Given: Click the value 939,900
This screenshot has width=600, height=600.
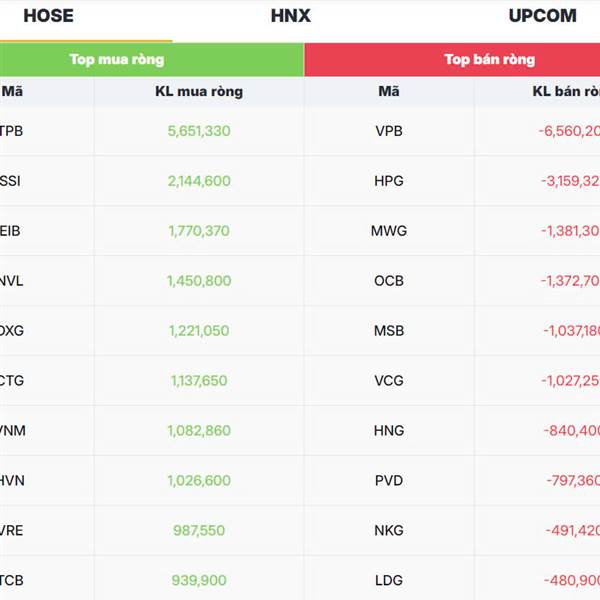Looking at the screenshot, I should 199,580.
